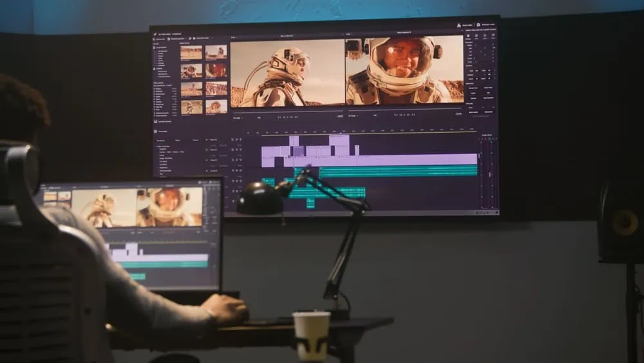Open the range dropdown below the source viewer
Image resolution: width=644 pixels, height=363 pixels.
point(238,118)
